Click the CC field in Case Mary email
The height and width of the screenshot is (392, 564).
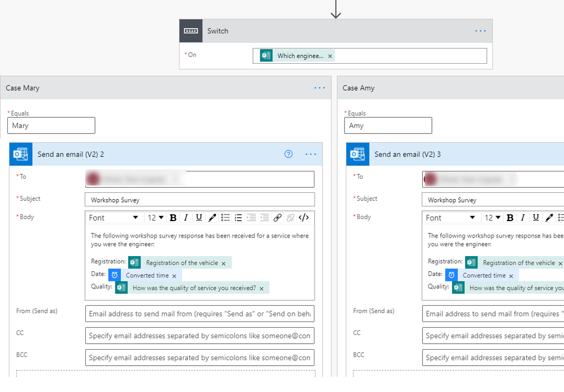[x=200, y=336]
